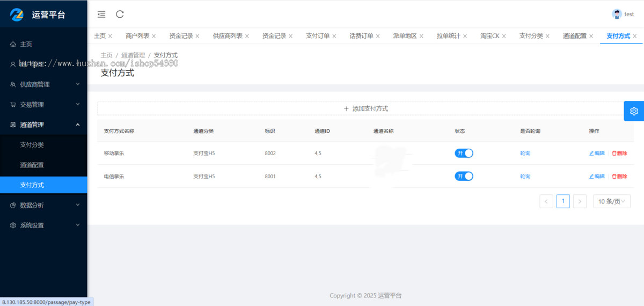The image size is (644, 306).
Task: Switch to the 话费订单 tab
Action: (x=361, y=36)
